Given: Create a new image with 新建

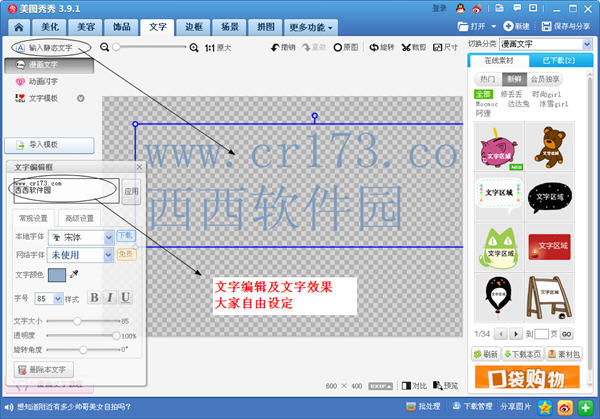Looking at the screenshot, I should tap(516, 26).
